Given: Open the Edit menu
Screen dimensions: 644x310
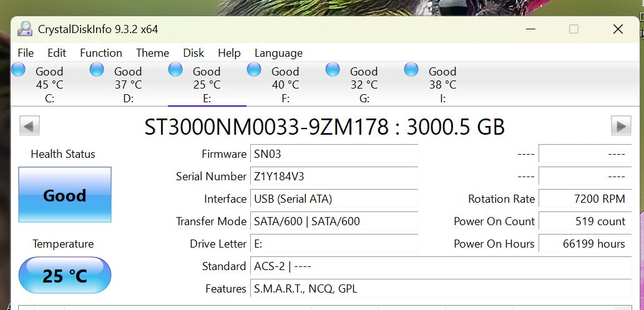Looking at the screenshot, I should click(x=57, y=53).
